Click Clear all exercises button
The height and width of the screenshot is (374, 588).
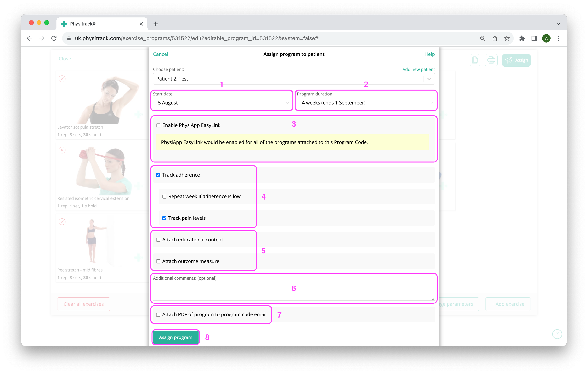click(83, 304)
